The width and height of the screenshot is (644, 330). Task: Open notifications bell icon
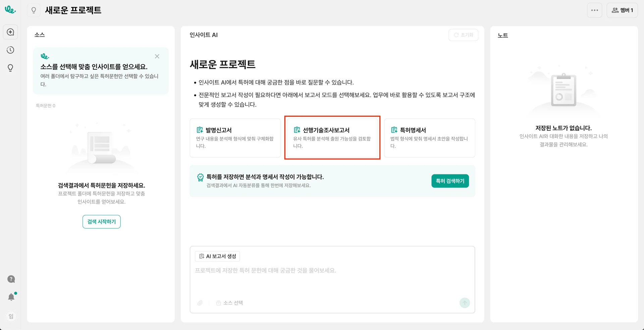11,297
